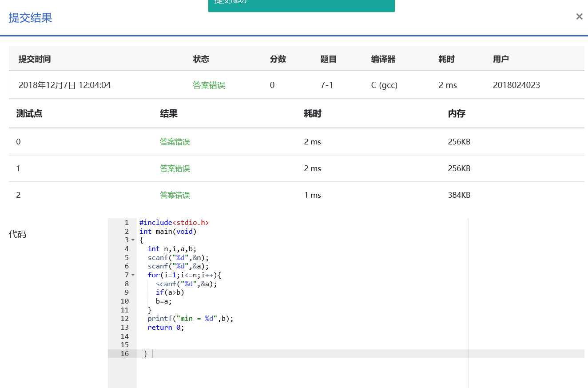This screenshot has width=588, height=388.
Task: Click the 结果 column header
Action: point(169,114)
